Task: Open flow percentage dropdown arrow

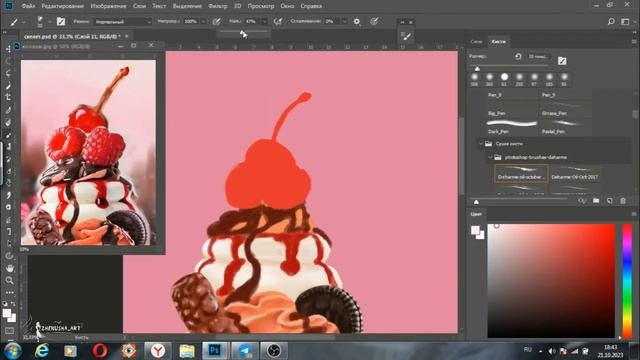Action: point(264,22)
